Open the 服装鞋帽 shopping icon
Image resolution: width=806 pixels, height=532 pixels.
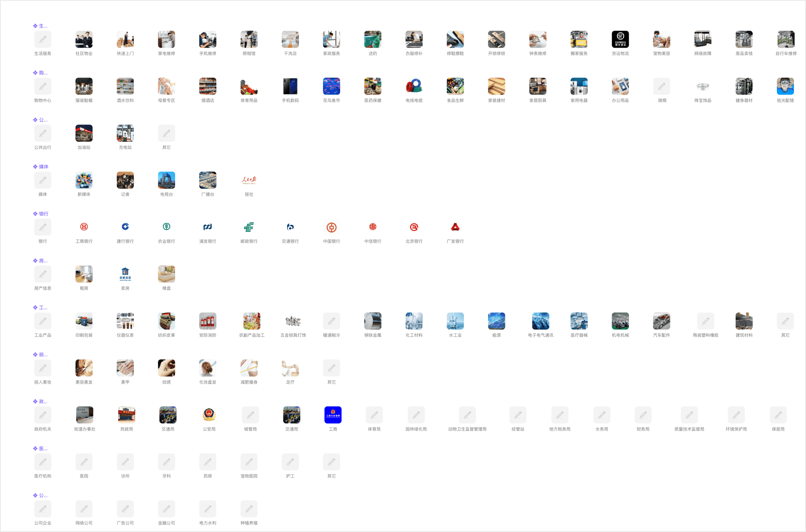click(84, 86)
